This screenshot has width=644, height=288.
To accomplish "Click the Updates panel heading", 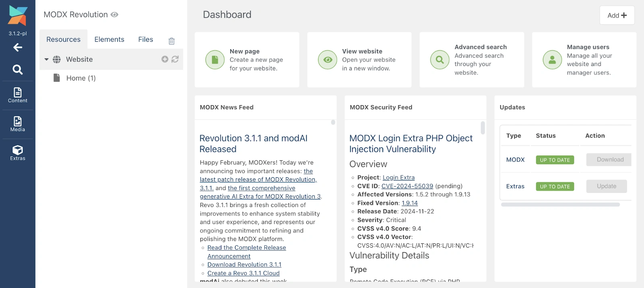I will coord(512,108).
